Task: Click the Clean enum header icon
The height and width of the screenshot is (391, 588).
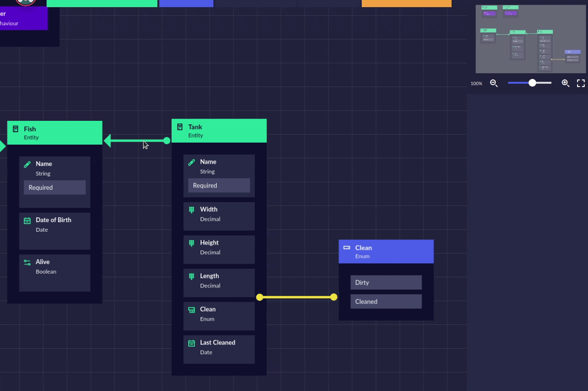Action: click(347, 248)
